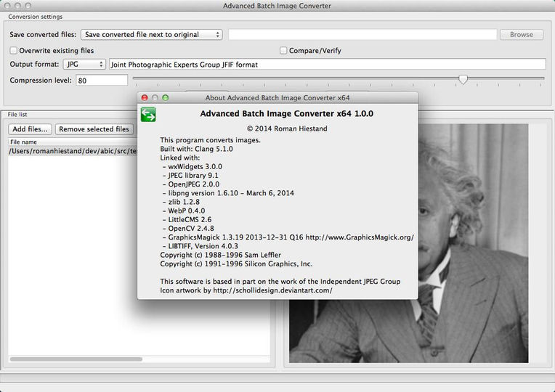Open the JPG output format dropdown
Image resolution: width=555 pixels, height=392 pixels.
84,65
